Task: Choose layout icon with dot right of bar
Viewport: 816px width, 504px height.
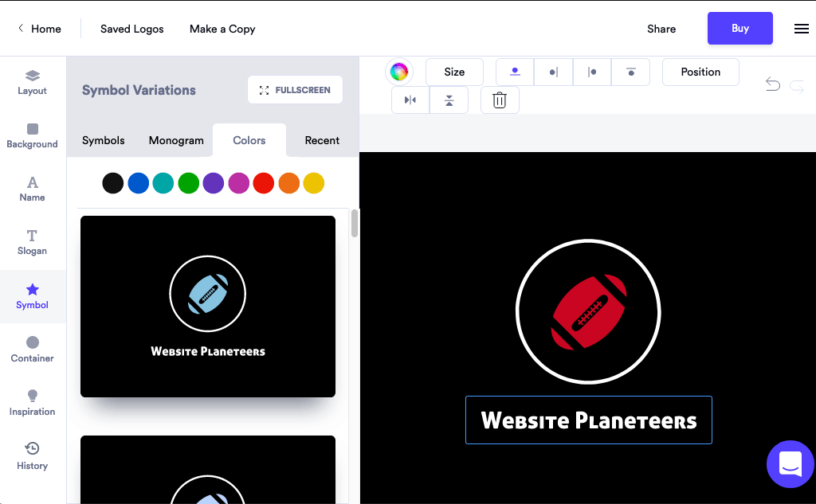Action: click(x=592, y=72)
